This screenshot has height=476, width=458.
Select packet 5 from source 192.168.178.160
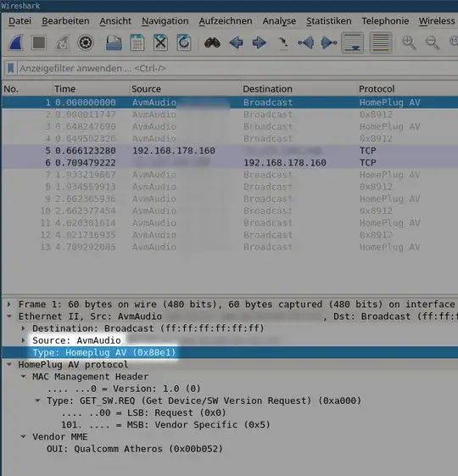click(x=230, y=150)
